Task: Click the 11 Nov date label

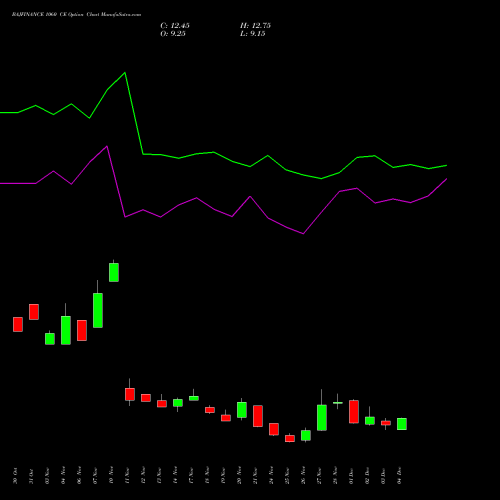Action: pyautogui.click(x=127, y=476)
